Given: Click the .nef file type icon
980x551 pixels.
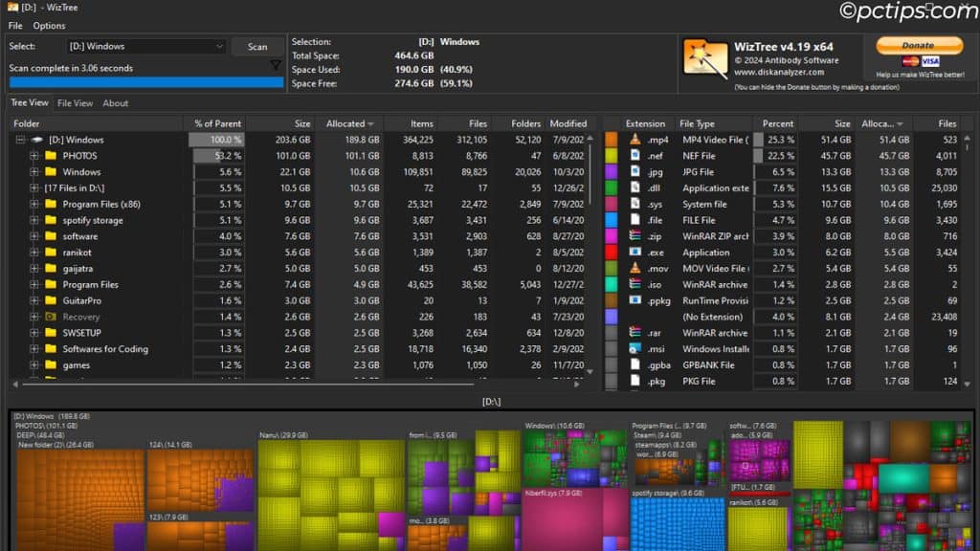Looking at the screenshot, I should click(635, 156).
